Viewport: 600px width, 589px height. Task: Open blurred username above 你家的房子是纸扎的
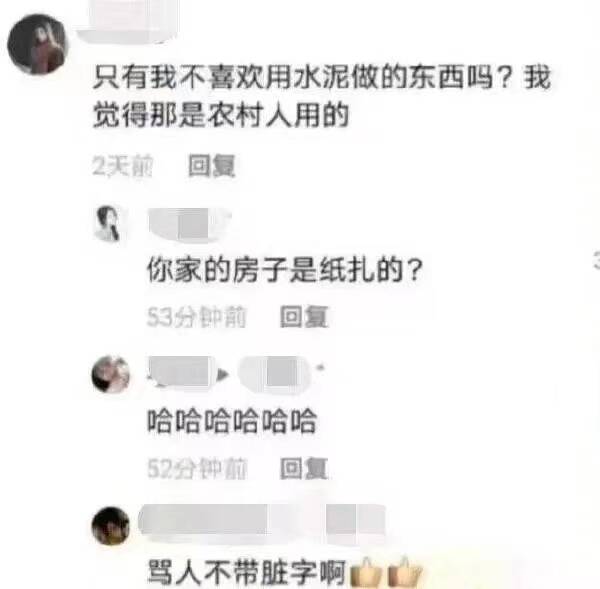[189, 224]
